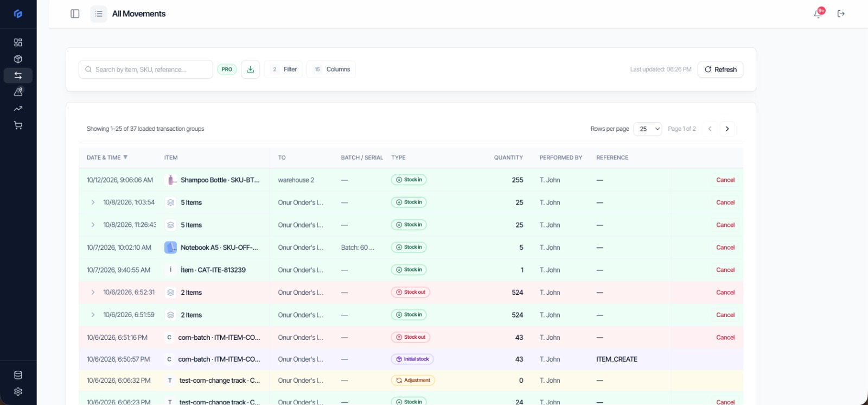Click the Item column header

(x=171, y=157)
